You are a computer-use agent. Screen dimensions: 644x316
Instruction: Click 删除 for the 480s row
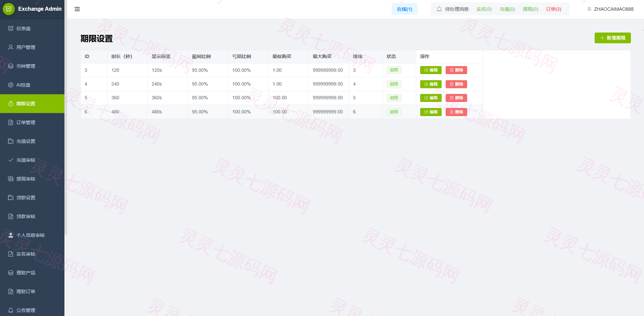456,112
